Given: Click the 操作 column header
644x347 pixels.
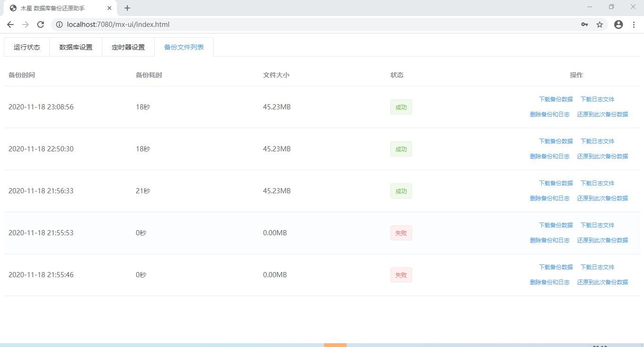Looking at the screenshot, I should (577, 75).
